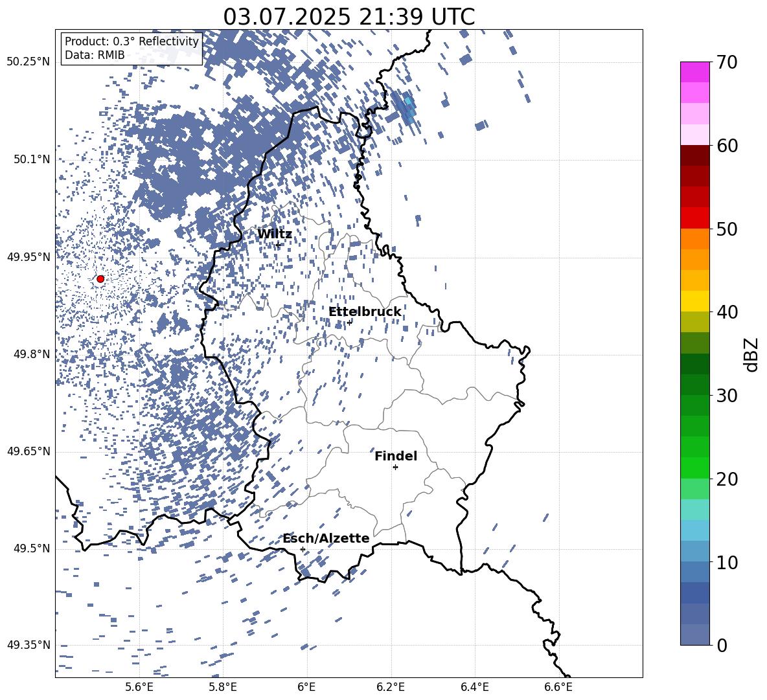Click the 40 value on the colorbar
Viewport: 767px width, 700px height.
(x=727, y=312)
